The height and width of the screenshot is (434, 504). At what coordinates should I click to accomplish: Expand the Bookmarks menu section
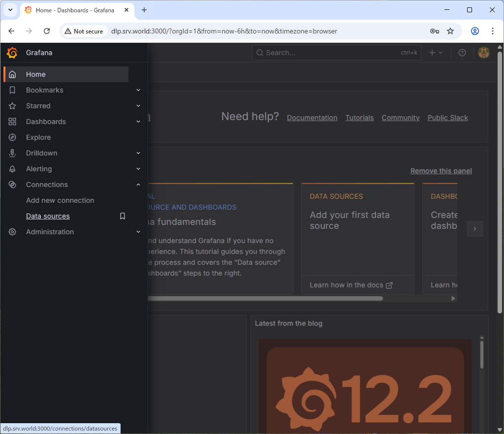point(138,90)
